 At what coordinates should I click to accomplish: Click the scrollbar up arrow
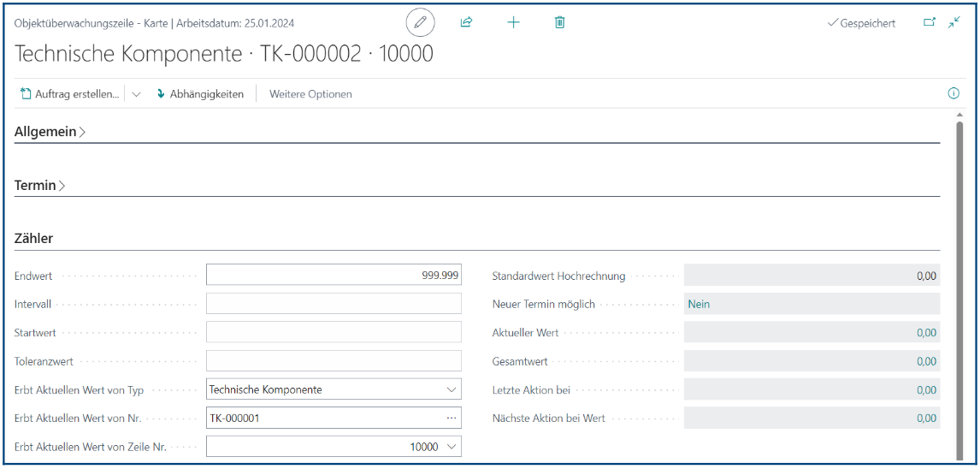pos(960,115)
